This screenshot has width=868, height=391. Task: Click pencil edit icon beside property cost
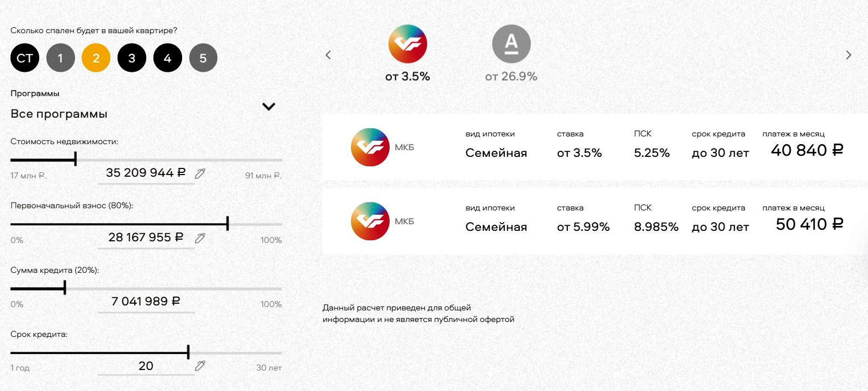pyautogui.click(x=200, y=173)
